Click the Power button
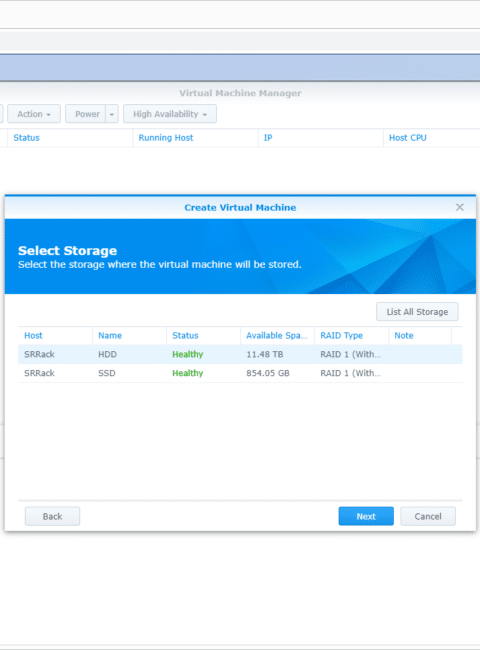The image size is (480, 650). (x=86, y=114)
